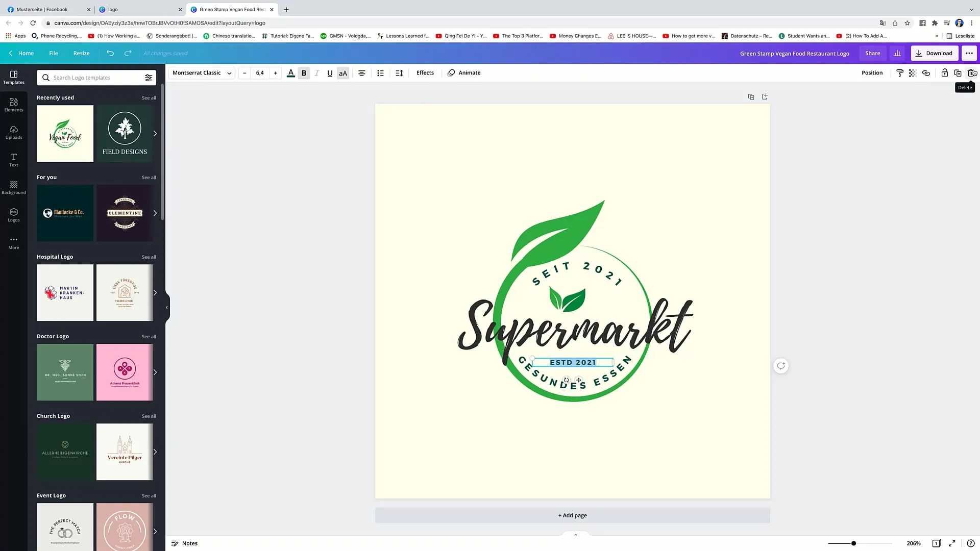980x551 pixels.
Task: Expand the Recently used templates section
Action: 150,97
